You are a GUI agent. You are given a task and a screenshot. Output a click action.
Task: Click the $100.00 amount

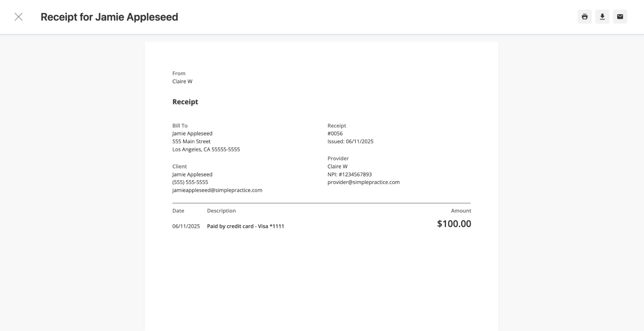[x=454, y=224]
